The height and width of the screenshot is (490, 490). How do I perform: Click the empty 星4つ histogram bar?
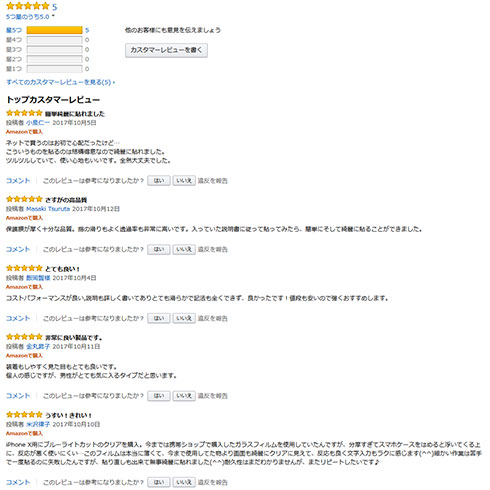coord(54,40)
